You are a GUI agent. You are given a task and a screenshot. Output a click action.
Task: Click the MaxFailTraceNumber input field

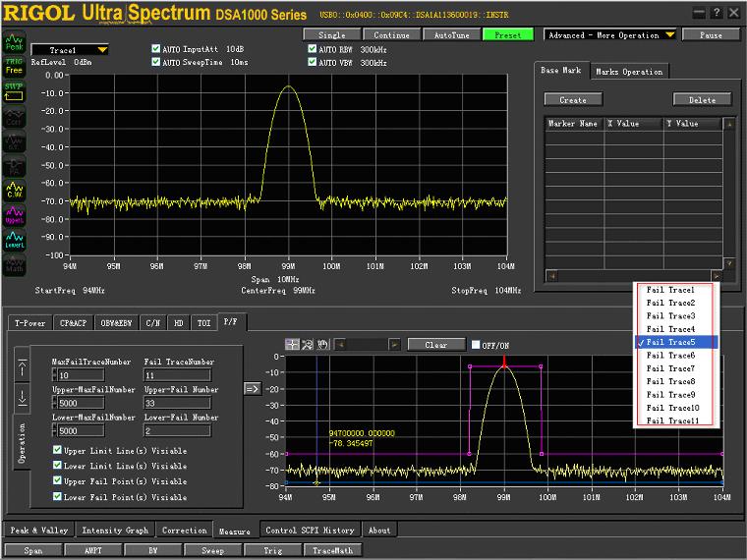[x=82, y=375]
